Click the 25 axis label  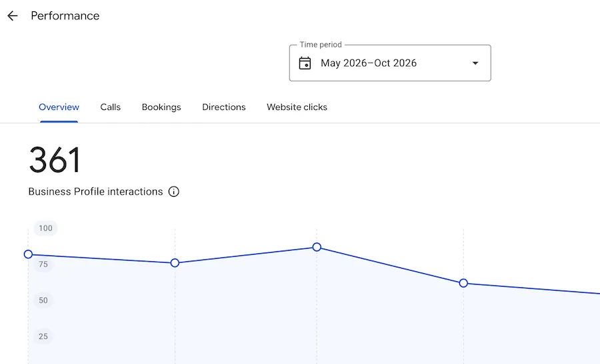click(43, 337)
